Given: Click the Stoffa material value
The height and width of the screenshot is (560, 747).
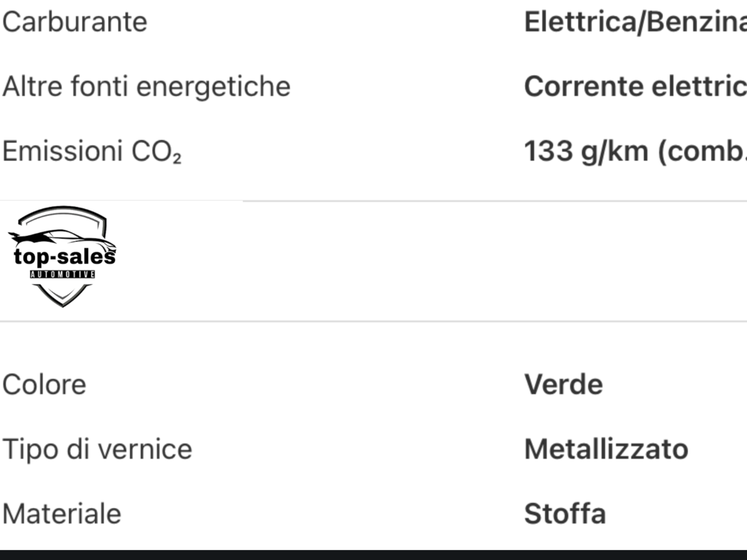Looking at the screenshot, I should pyautogui.click(x=565, y=514).
